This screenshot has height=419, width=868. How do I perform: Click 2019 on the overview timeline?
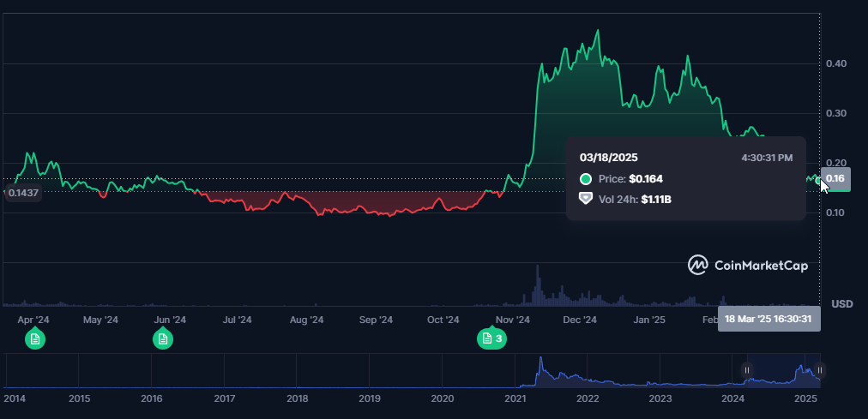369,398
